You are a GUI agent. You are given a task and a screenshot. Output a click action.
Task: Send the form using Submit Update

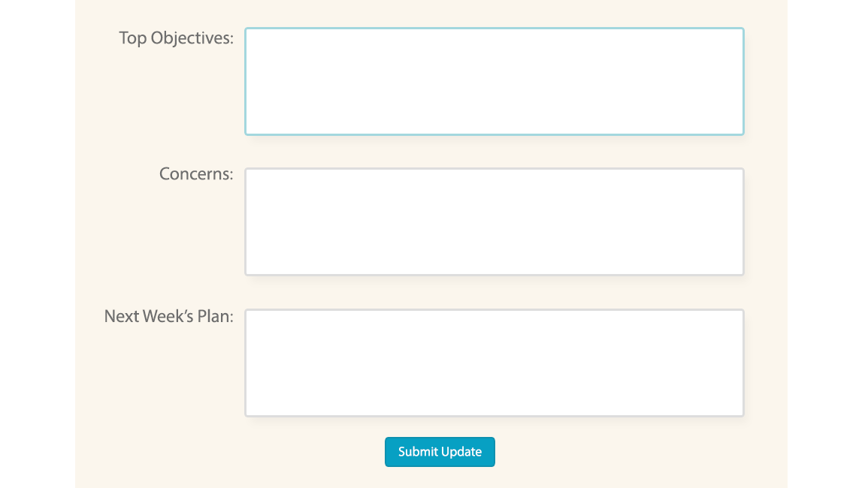440,452
